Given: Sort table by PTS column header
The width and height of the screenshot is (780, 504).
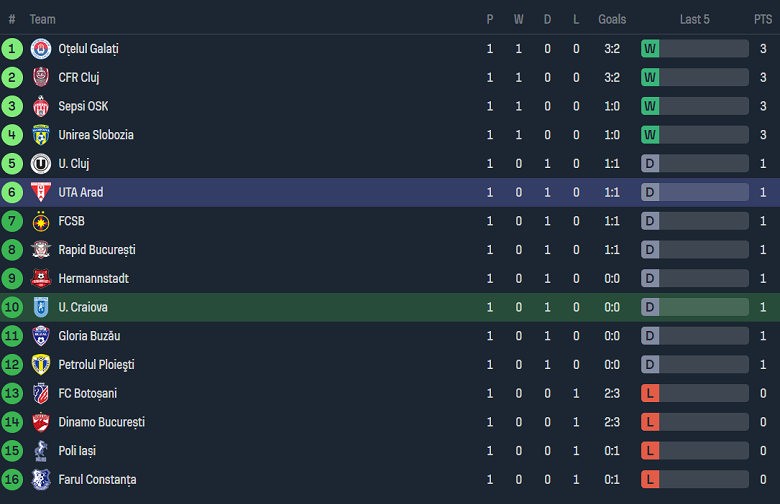Looking at the screenshot, I should 763,19.
